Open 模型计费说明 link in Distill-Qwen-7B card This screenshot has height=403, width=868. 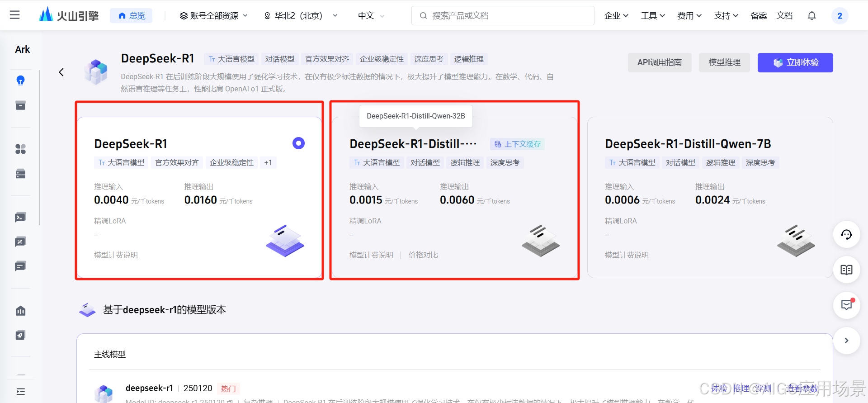pos(627,255)
